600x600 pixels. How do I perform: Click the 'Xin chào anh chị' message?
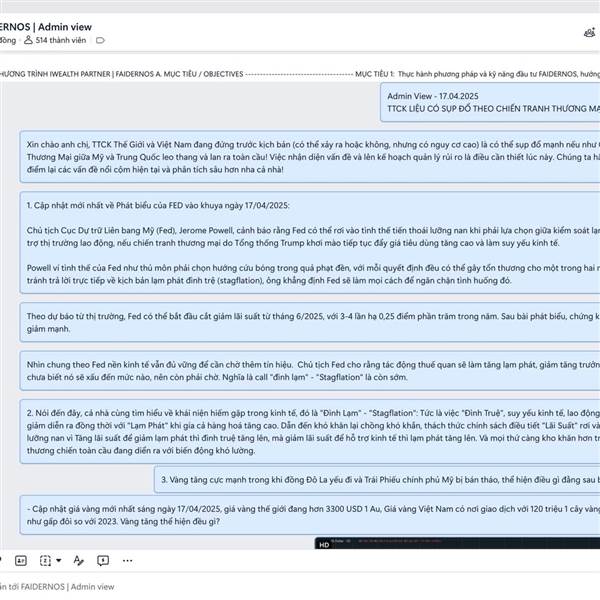[x=310, y=157]
